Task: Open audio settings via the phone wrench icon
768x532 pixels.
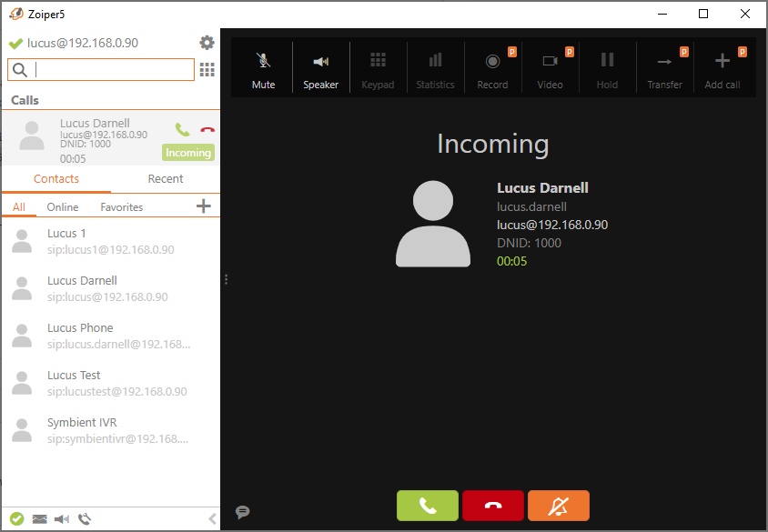Action: (x=84, y=518)
